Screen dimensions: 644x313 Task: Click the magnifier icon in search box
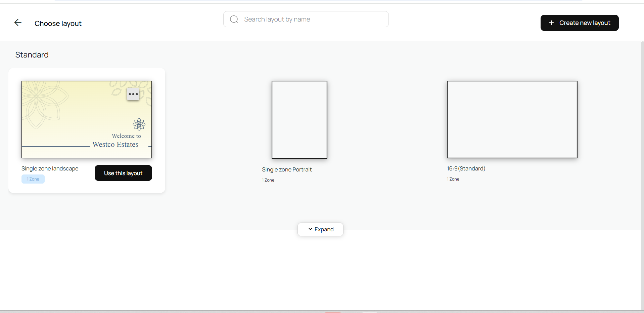(234, 19)
